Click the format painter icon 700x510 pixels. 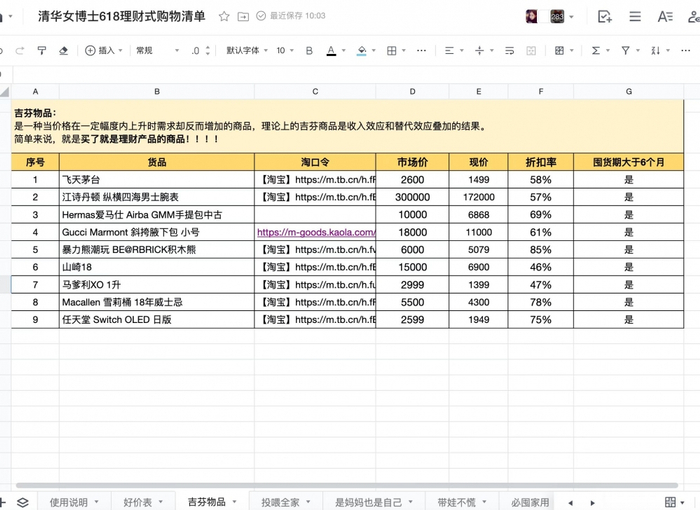click(41, 50)
